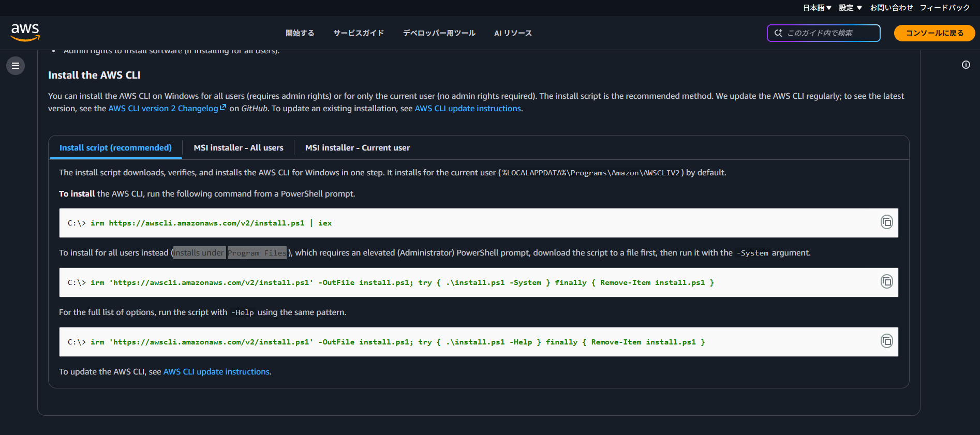Click the AWS logo

(25, 32)
